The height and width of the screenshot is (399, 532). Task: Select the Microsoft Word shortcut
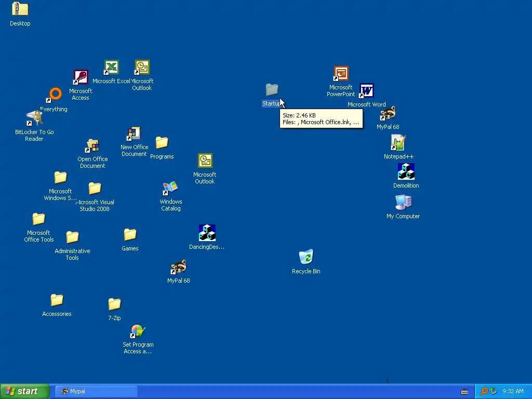[366, 90]
